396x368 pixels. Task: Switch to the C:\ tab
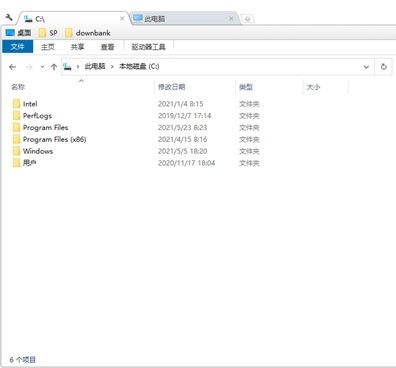(x=73, y=19)
